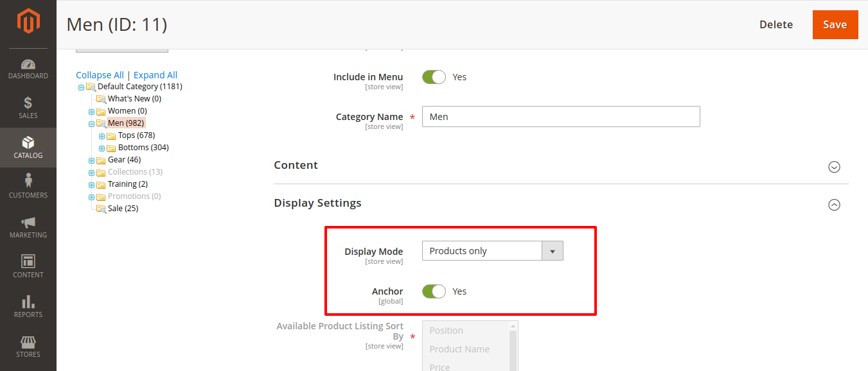Image resolution: width=868 pixels, height=371 pixels.
Task: Open the Display Mode dropdown
Action: click(492, 251)
